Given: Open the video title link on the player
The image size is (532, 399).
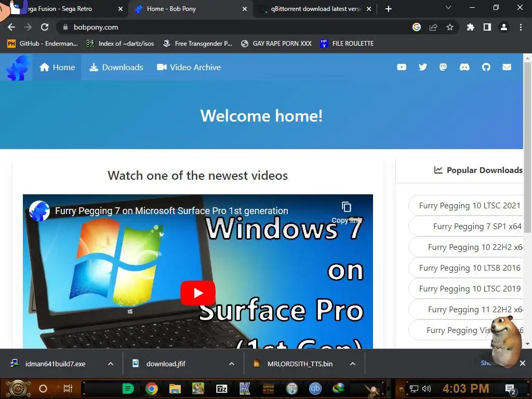Looking at the screenshot, I should click(x=171, y=211).
